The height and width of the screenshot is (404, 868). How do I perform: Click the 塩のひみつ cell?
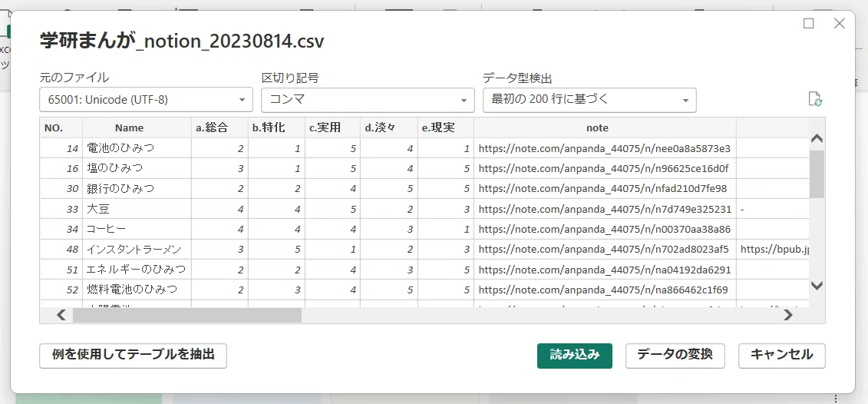(137, 168)
